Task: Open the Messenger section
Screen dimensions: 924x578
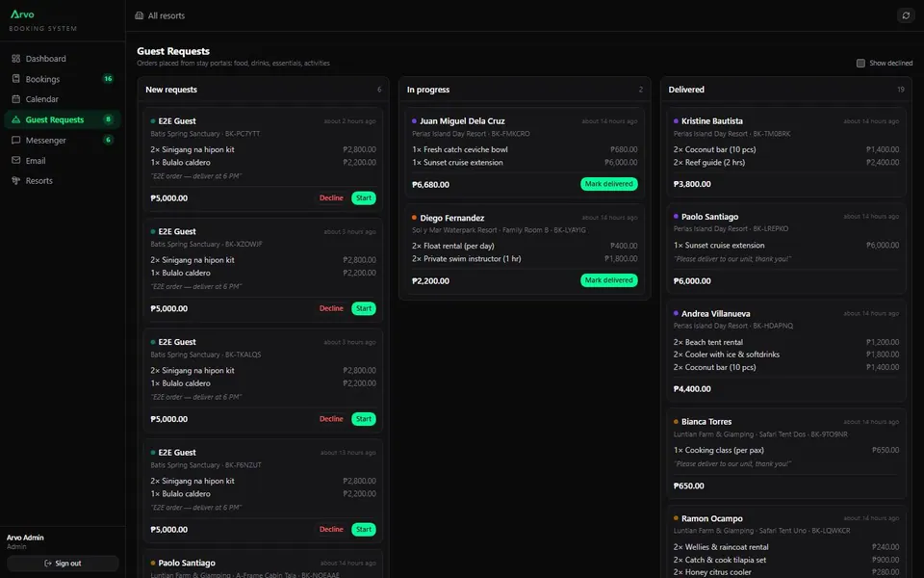Action: coord(63,141)
